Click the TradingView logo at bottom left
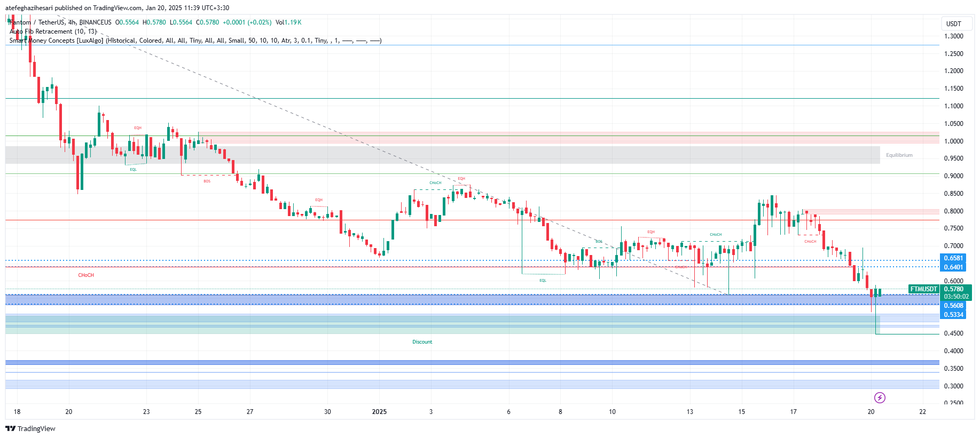 pyautogui.click(x=30, y=428)
